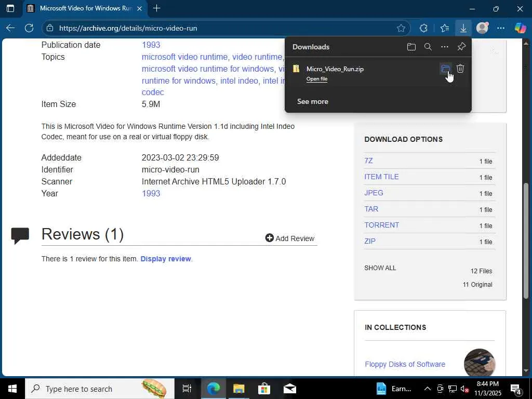Open microsoft video runtime for windows topic
The height and width of the screenshot is (399, 532).
click(208, 69)
